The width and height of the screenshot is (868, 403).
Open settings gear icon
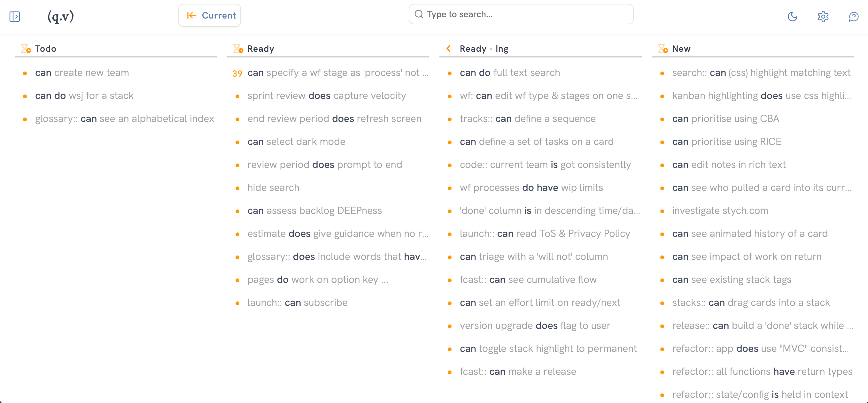[823, 16]
